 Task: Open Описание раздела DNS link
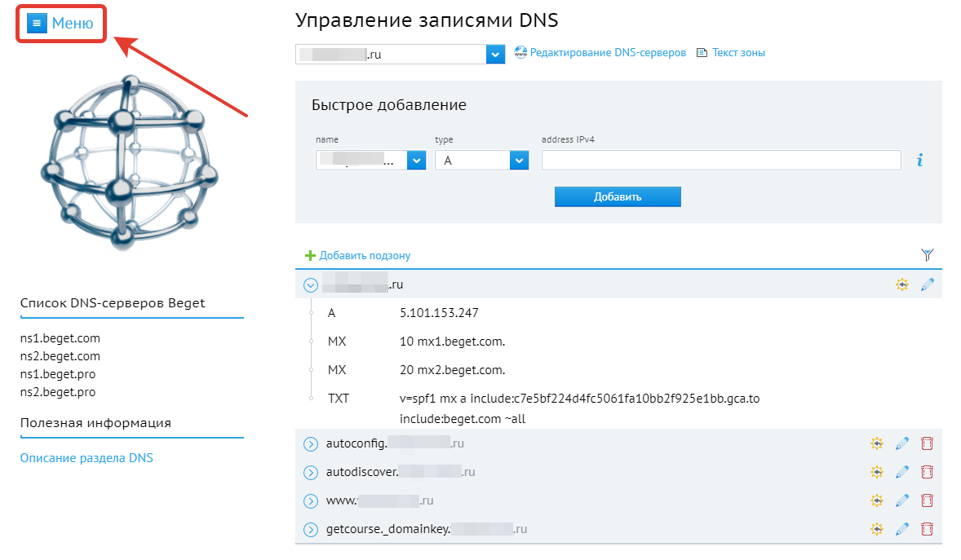click(x=86, y=458)
